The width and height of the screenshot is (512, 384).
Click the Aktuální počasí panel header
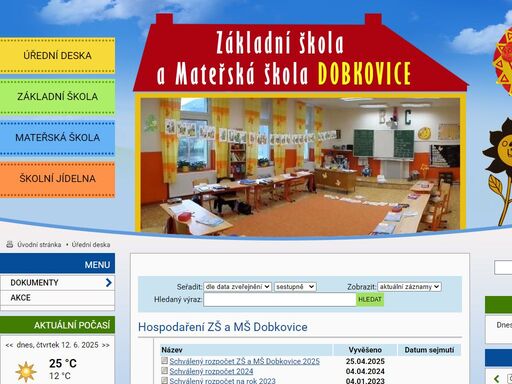click(x=57, y=325)
